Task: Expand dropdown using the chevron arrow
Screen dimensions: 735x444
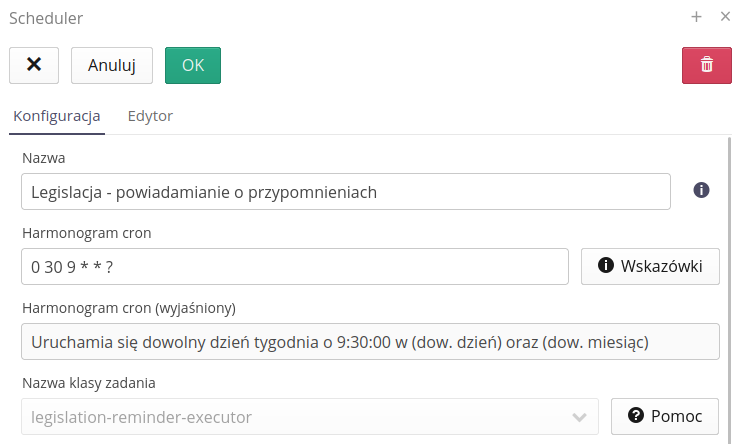Action: [x=578, y=417]
